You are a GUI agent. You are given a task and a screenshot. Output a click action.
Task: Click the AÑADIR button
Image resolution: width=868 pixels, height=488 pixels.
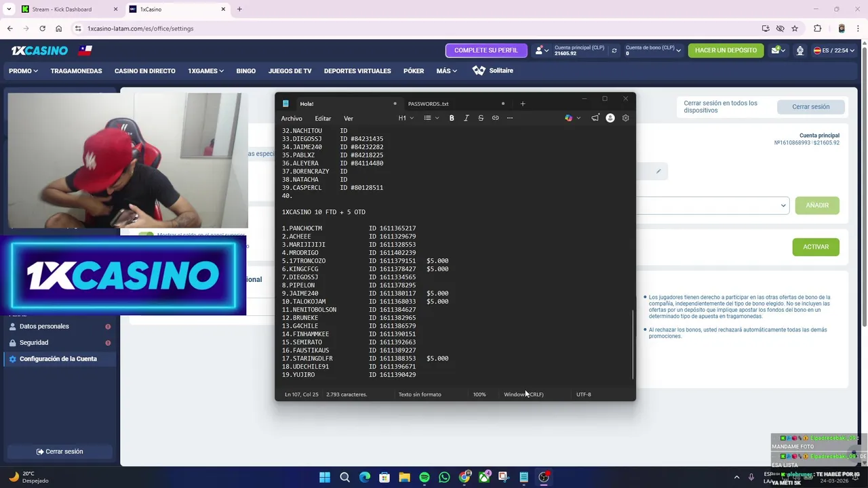pyautogui.click(x=817, y=205)
